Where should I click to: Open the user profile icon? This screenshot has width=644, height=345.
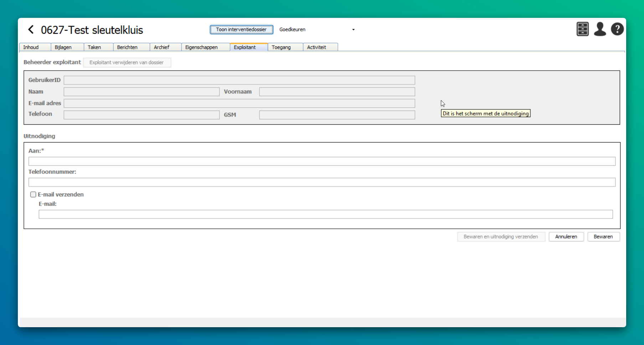(600, 29)
